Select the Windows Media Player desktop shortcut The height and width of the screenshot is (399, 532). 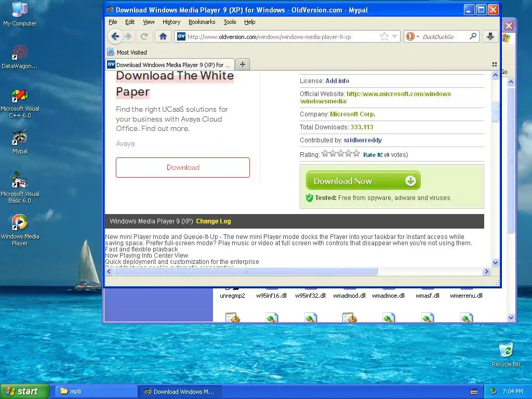coord(20,230)
